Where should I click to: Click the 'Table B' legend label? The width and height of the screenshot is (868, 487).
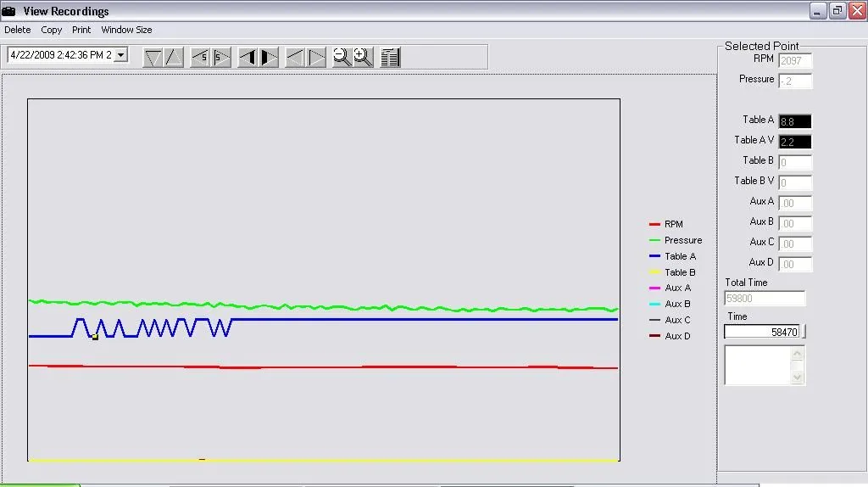click(680, 272)
